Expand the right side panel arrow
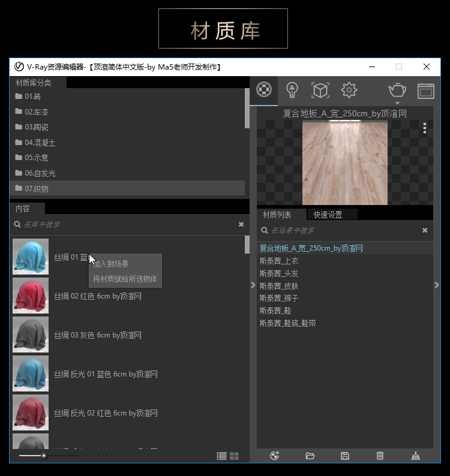 point(437,285)
